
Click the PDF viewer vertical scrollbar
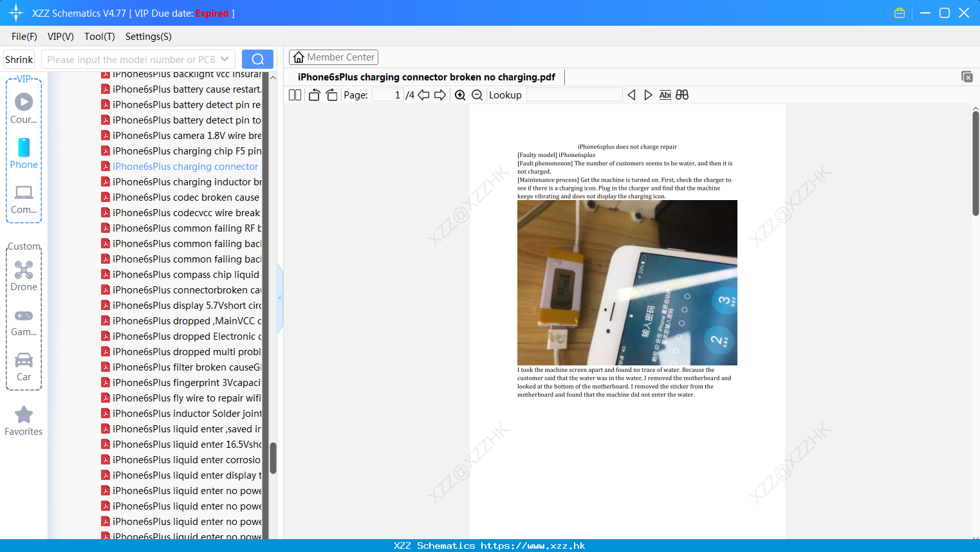pyautogui.click(x=975, y=163)
